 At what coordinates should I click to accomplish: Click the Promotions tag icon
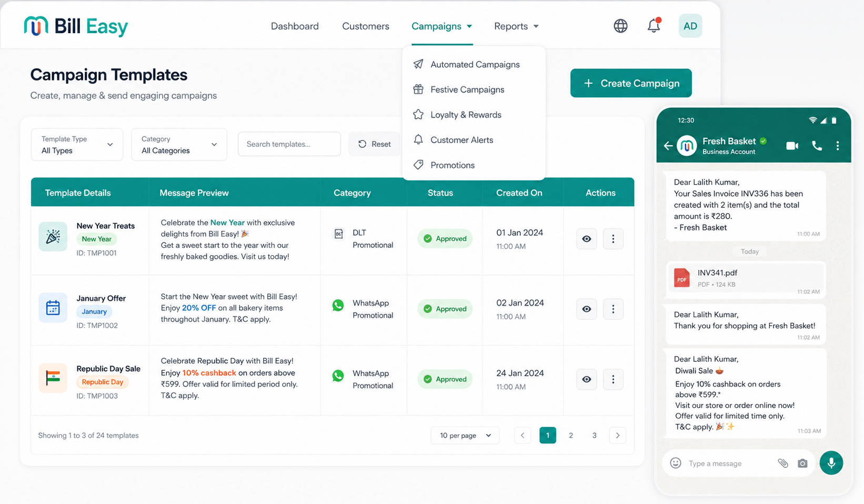click(x=418, y=165)
